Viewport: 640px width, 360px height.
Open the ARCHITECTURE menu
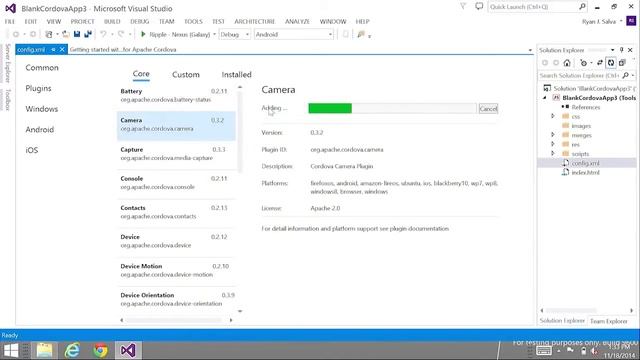(255, 21)
